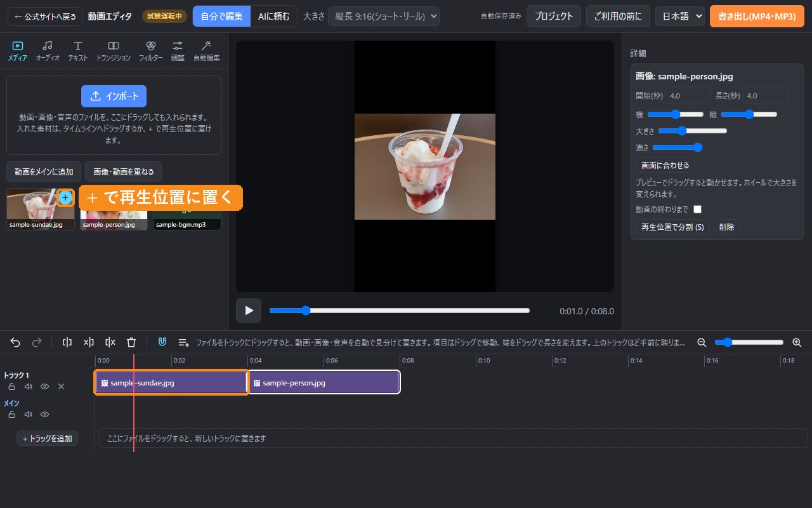This screenshot has height=508, width=812.
Task: Lock the メイン track padlock icon
Action: point(11,414)
